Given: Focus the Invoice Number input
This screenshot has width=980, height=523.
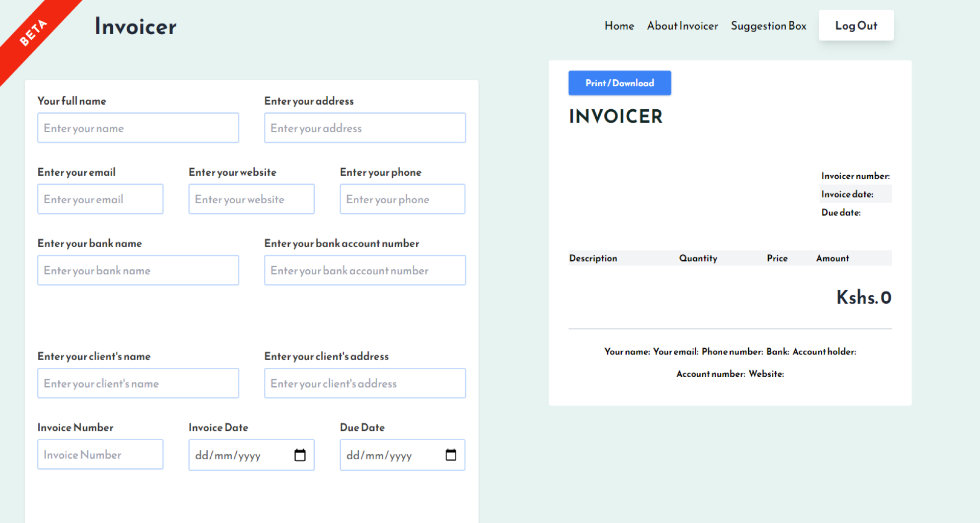Looking at the screenshot, I should (100, 454).
